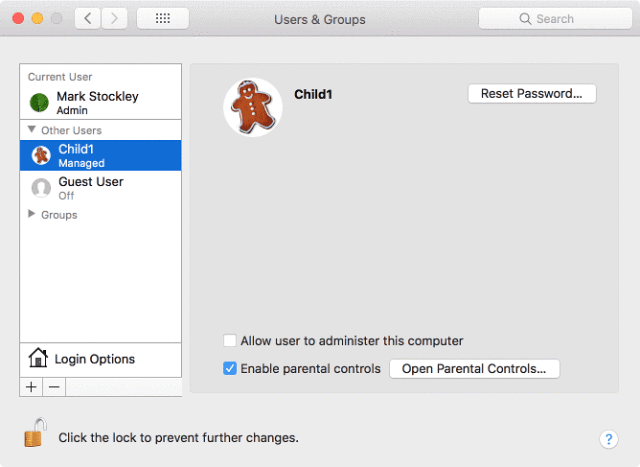Viewport: 640px width, 467px height.
Task: Go forward with the right chevron
Action: click(x=114, y=18)
